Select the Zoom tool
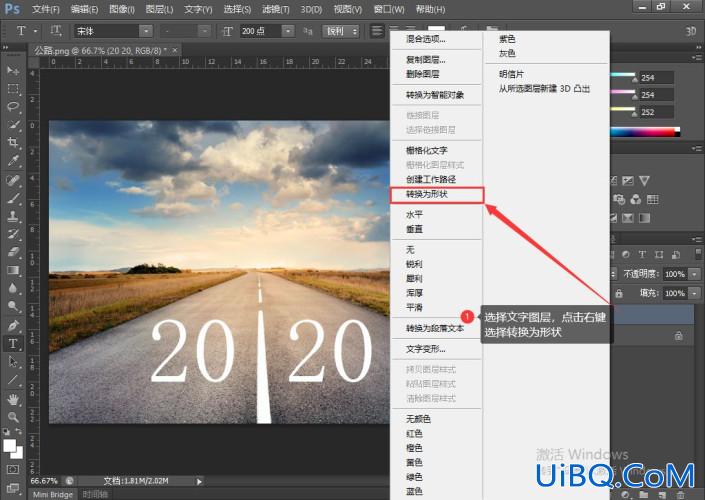Screen dimensions: 705x500 coord(13,417)
